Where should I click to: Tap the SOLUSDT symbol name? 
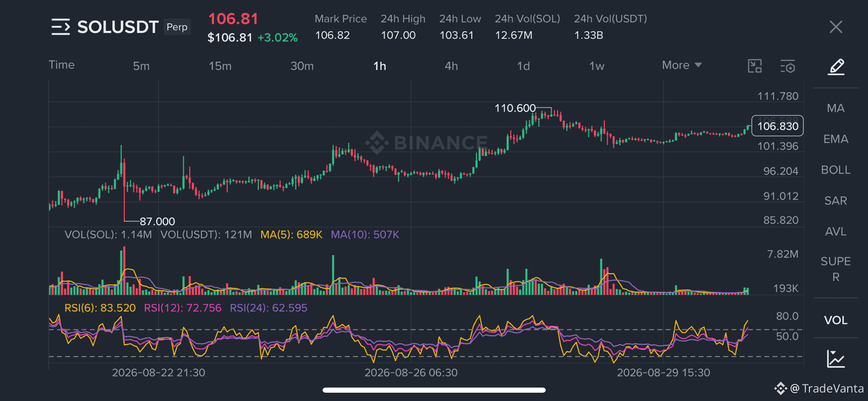[118, 27]
